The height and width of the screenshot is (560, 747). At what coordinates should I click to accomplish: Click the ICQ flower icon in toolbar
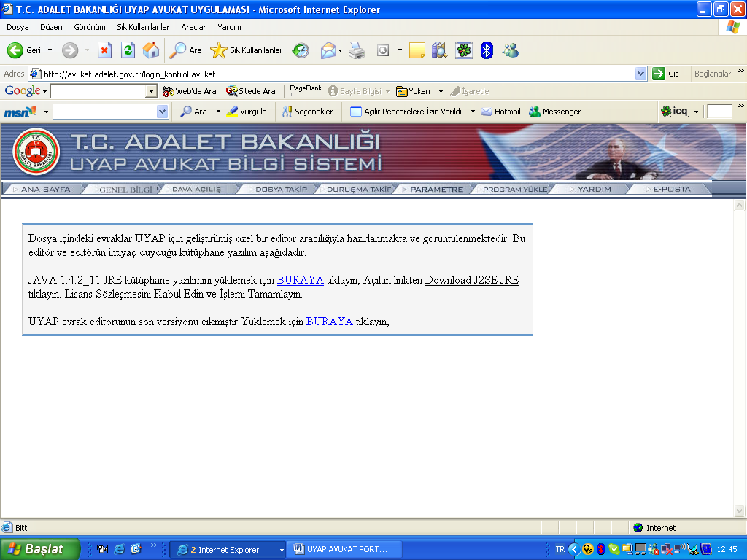[463, 50]
